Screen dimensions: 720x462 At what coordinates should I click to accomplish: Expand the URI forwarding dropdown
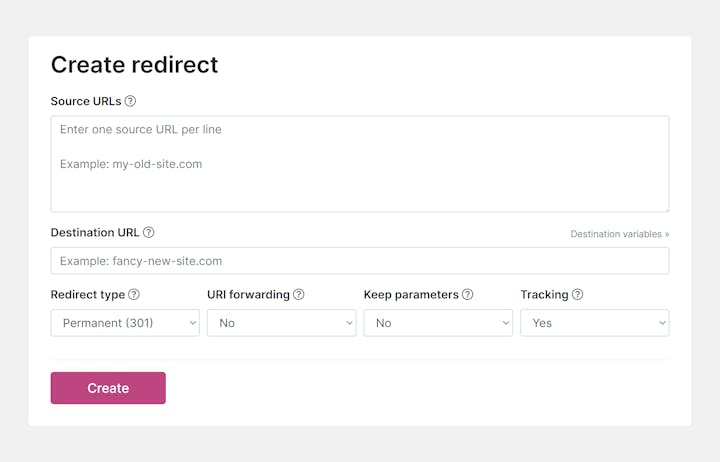281,323
